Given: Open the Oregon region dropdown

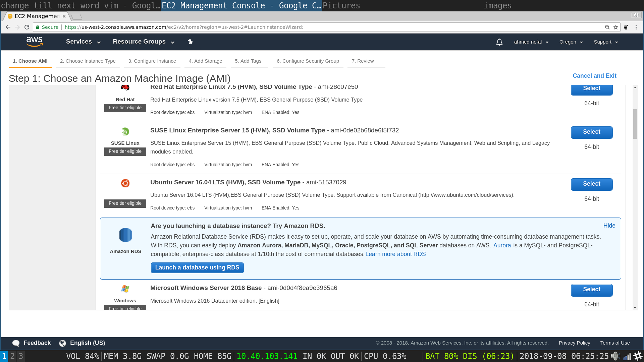Looking at the screenshot, I should pos(571,42).
